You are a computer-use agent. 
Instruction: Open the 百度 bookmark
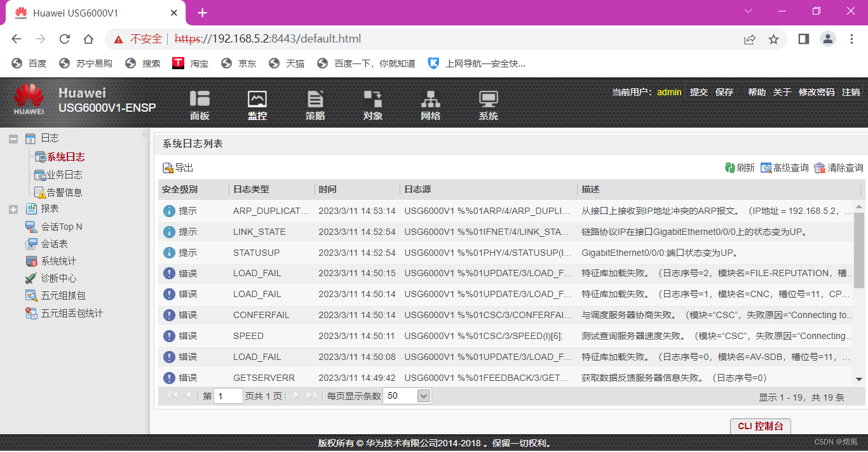click(30, 63)
